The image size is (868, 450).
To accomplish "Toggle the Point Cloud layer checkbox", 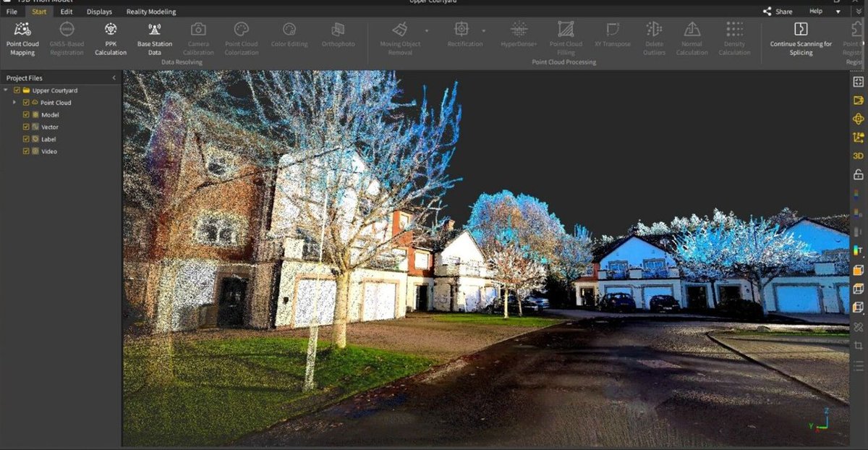I will (x=26, y=103).
